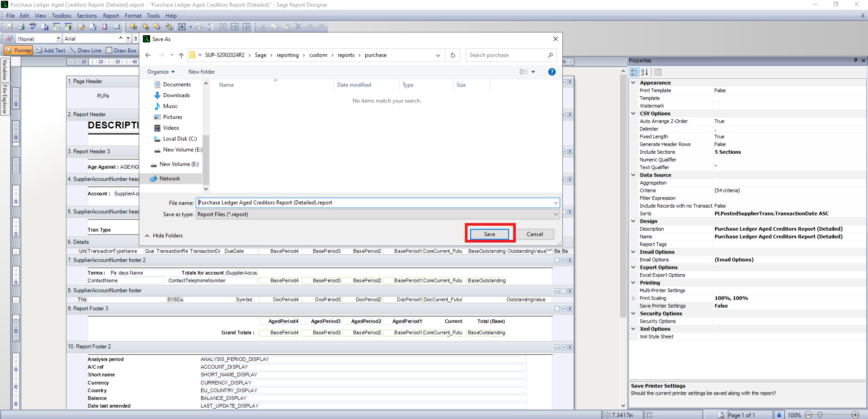Open the Tools menu

coord(153,15)
